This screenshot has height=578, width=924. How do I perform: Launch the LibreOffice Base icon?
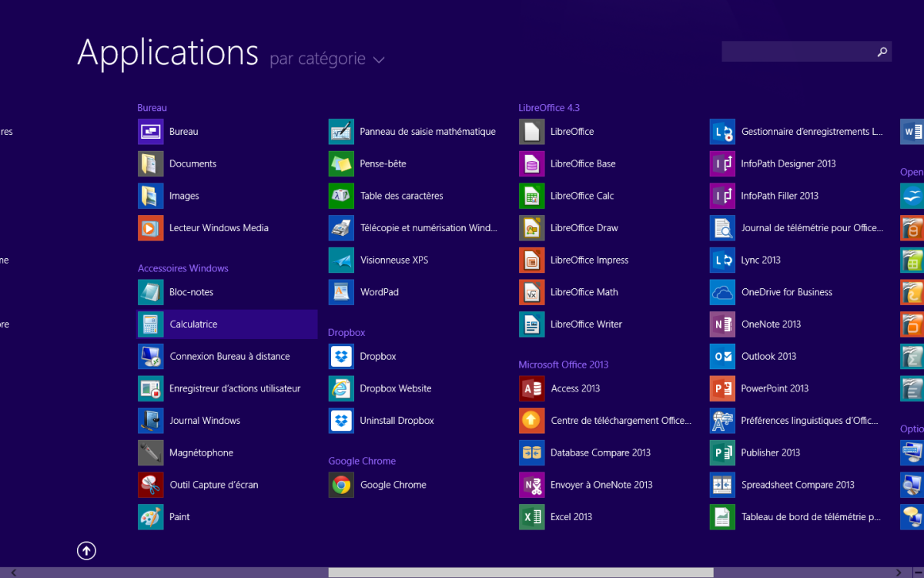click(x=532, y=164)
